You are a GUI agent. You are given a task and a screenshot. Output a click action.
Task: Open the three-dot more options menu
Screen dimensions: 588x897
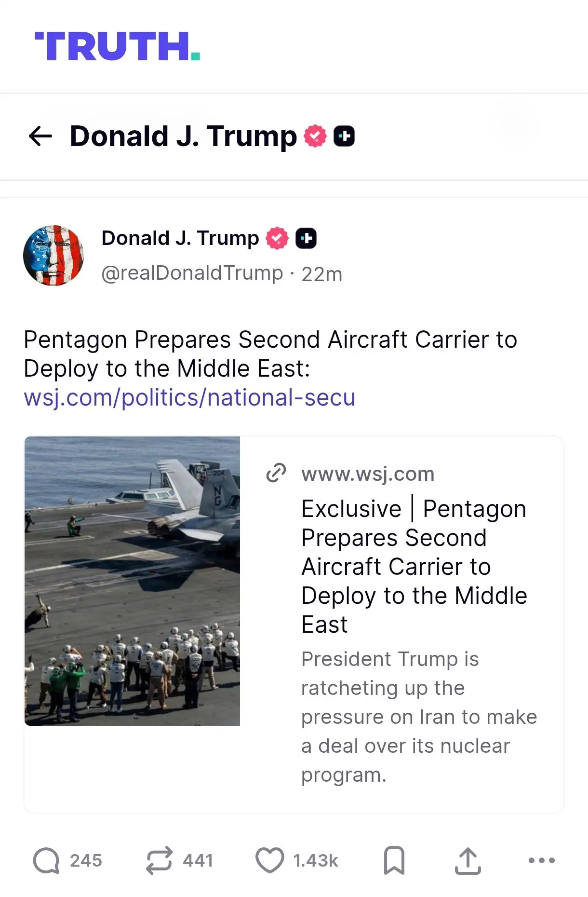pos(541,861)
